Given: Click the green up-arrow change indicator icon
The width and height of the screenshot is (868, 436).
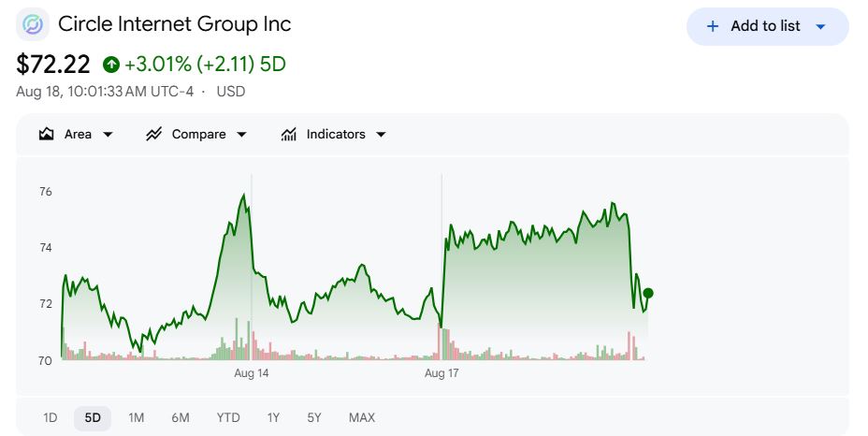Looking at the screenshot, I should click(111, 65).
